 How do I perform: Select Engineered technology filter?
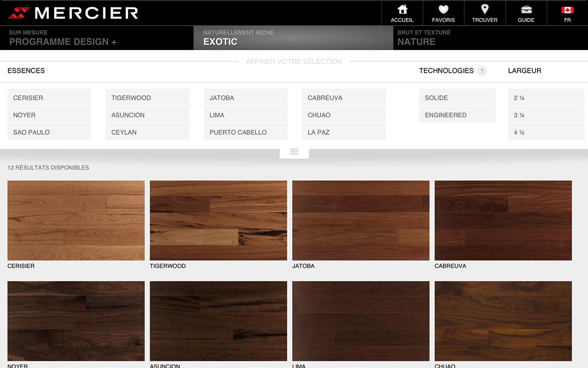(x=457, y=115)
